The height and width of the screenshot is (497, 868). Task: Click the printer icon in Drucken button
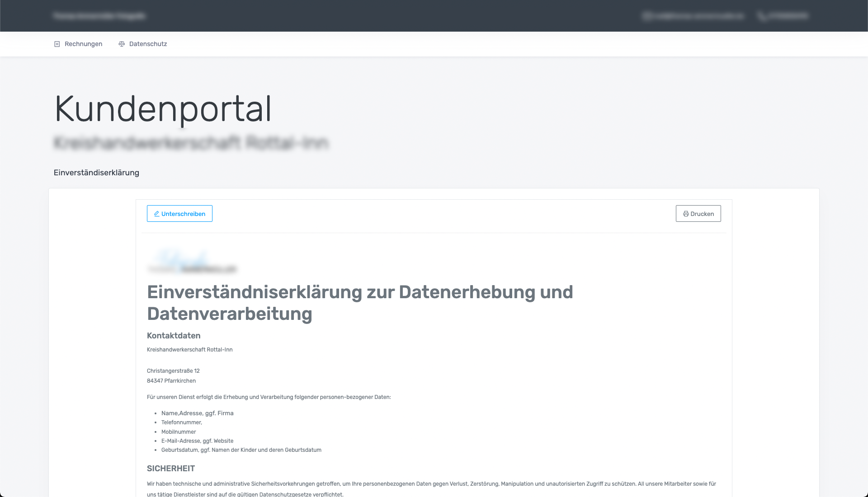pos(686,214)
